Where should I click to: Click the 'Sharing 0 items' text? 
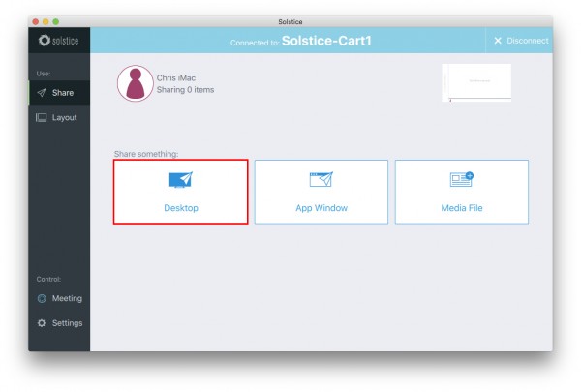[185, 90]
